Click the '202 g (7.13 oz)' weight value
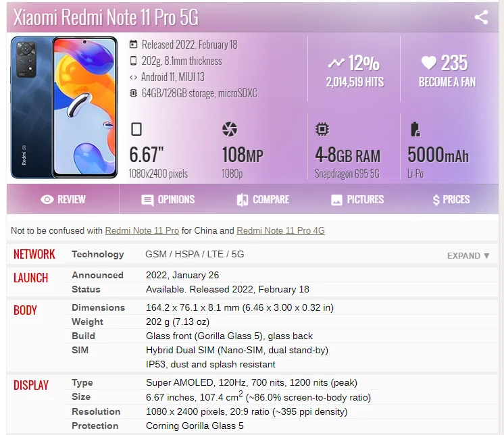Viewport: 504px width, 435px height. pyautogui.click(x=178, y=322)
